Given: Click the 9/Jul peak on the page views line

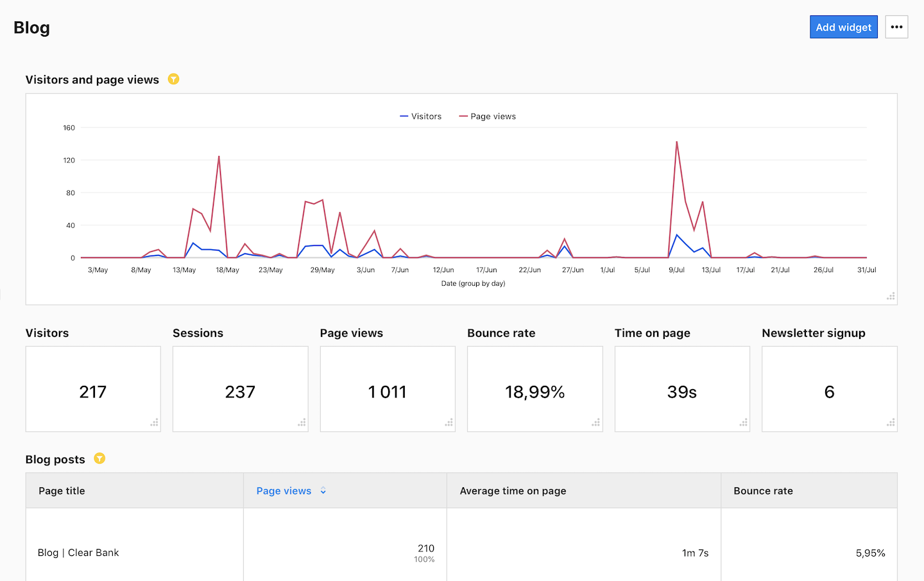Looking at the screenshot, I should [x=677, y=142].
